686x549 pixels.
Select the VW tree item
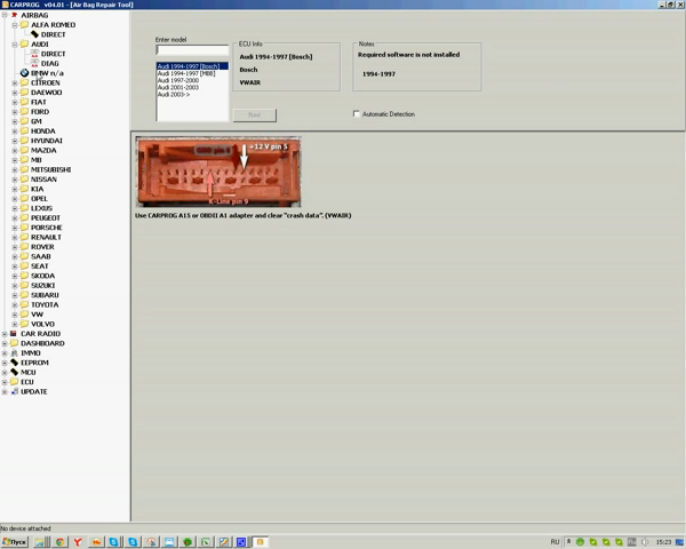pyautogui.click(x=37, y=314)
